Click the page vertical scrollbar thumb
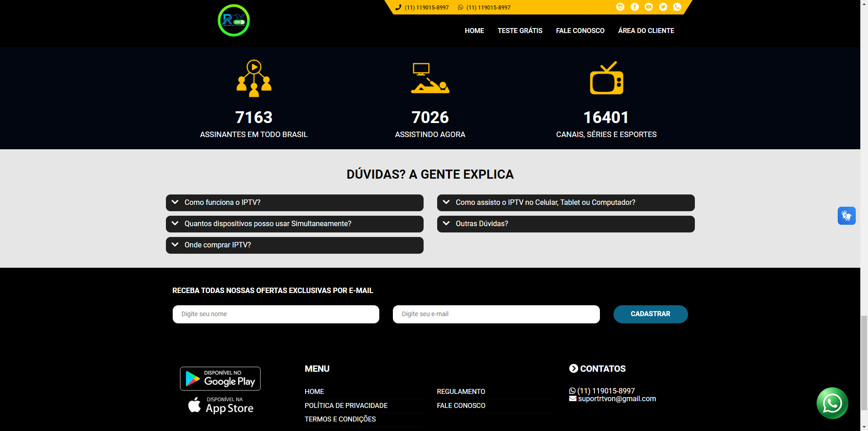Screen dimensions: 868x431 (x=864, y=369)
